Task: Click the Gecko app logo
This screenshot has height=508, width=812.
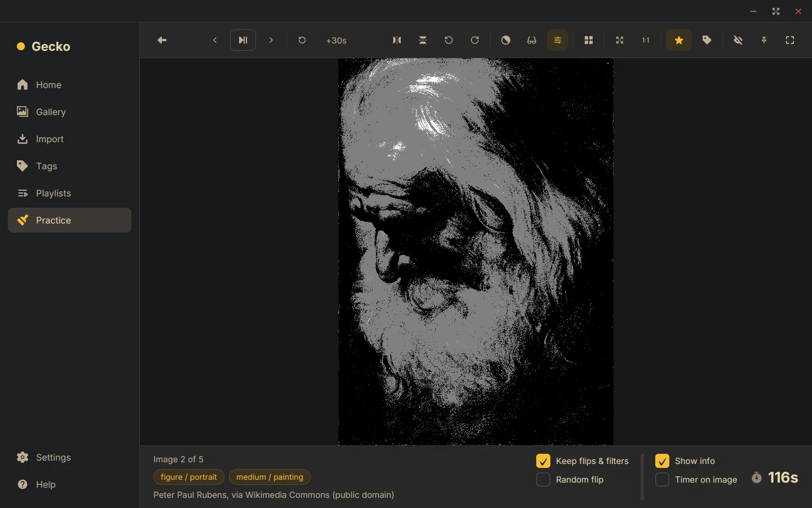Action: coord(43,46)
